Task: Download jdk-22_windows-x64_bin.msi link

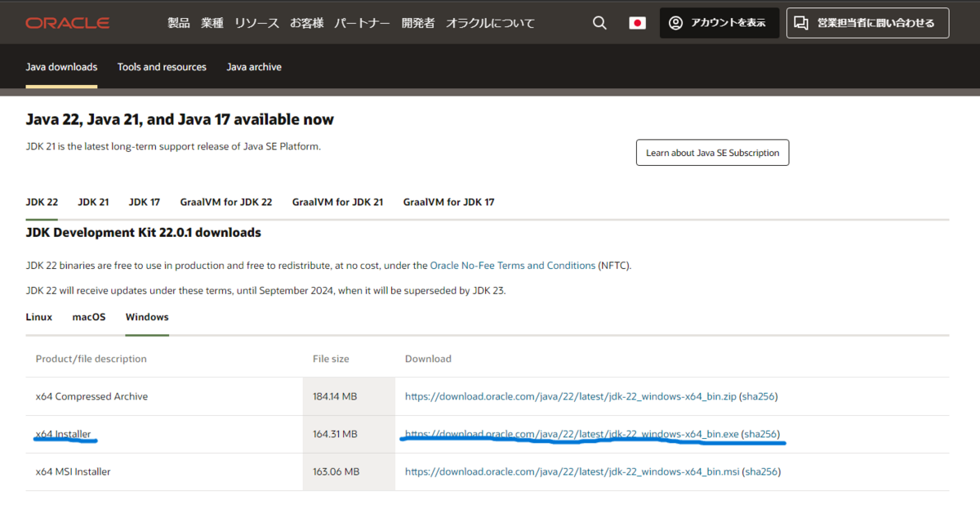Action: [x=572, y=471]
